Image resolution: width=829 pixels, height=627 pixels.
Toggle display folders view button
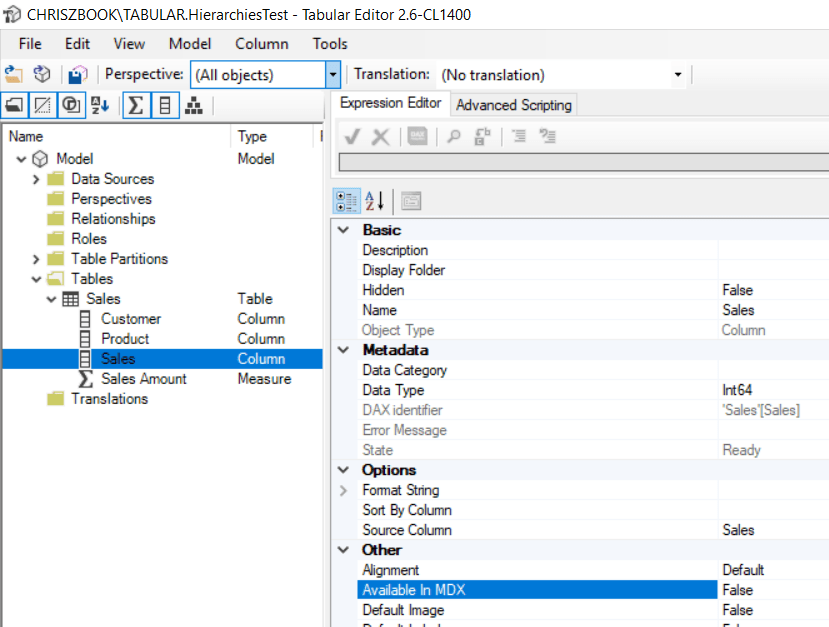click(x=15, y=105)
